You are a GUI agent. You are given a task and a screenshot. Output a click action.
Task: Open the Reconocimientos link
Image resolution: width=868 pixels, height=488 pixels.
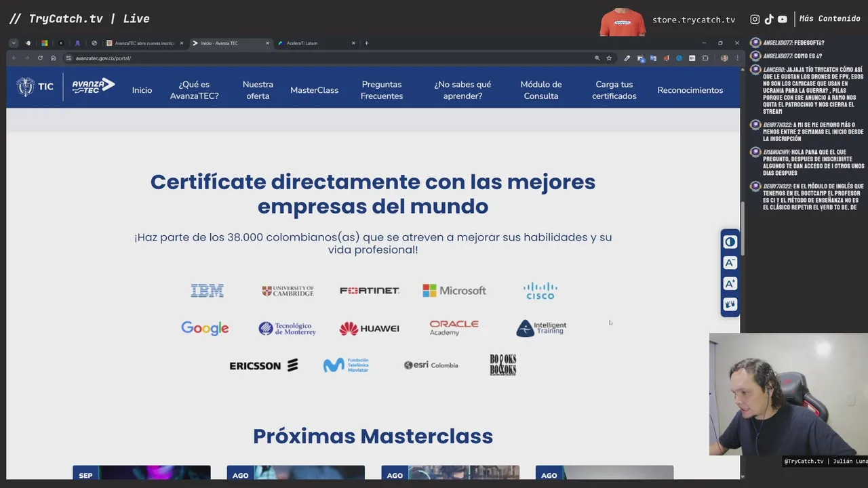pyautogui.click(x=690, y=90)
